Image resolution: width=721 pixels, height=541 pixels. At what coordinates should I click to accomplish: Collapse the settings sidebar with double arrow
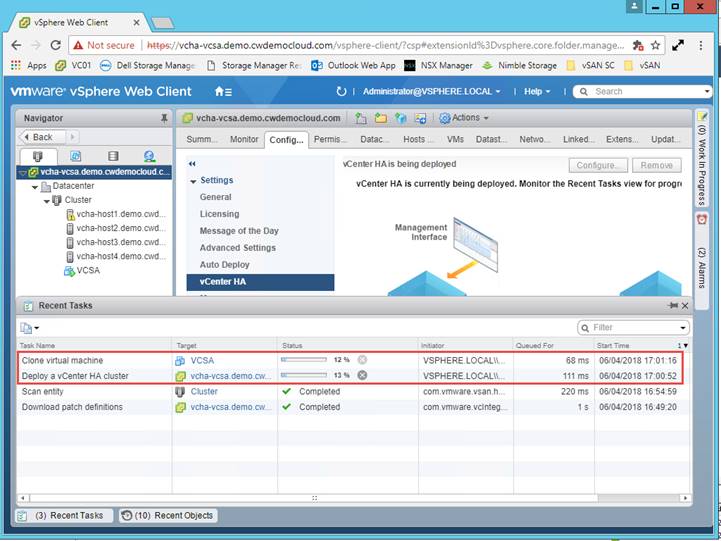tap(192, 164)
